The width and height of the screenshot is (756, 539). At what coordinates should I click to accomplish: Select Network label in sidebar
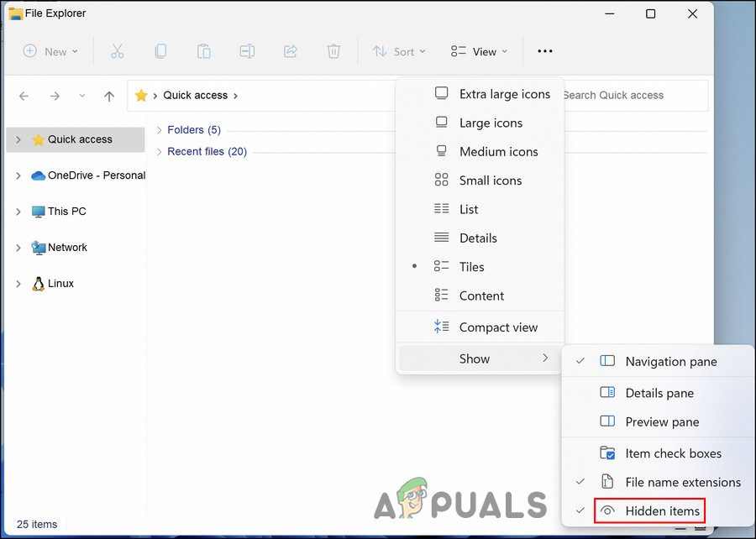coord(67,248)
